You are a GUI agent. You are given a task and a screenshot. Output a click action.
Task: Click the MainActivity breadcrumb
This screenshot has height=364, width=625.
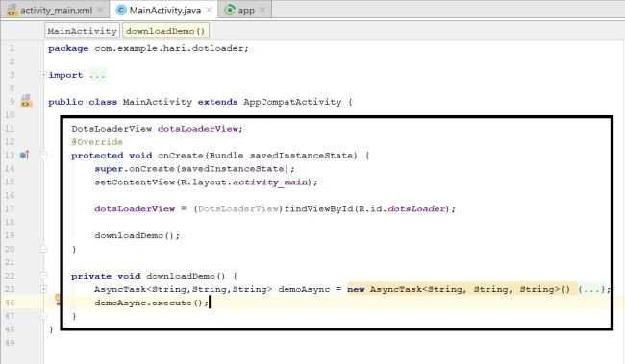(x=82, y=31)
